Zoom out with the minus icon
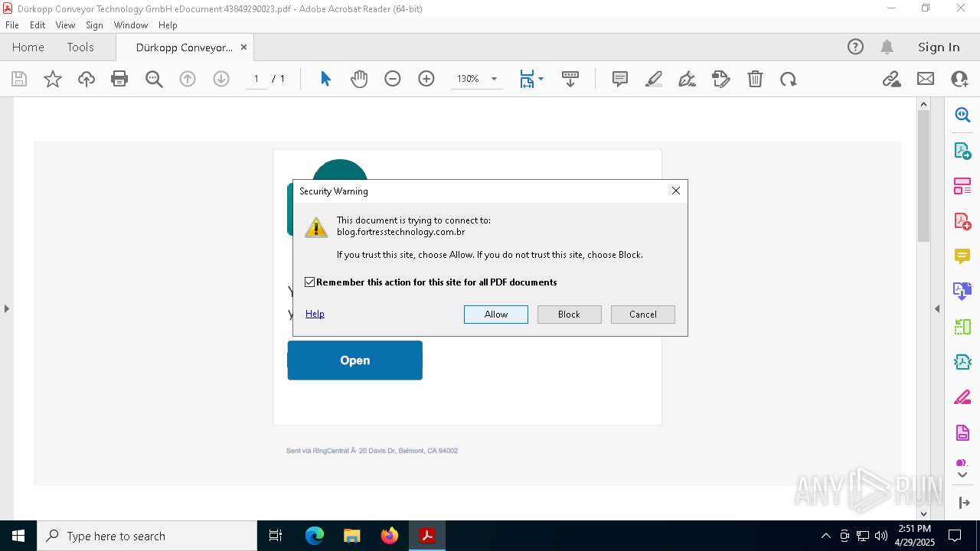 point(393,79)
